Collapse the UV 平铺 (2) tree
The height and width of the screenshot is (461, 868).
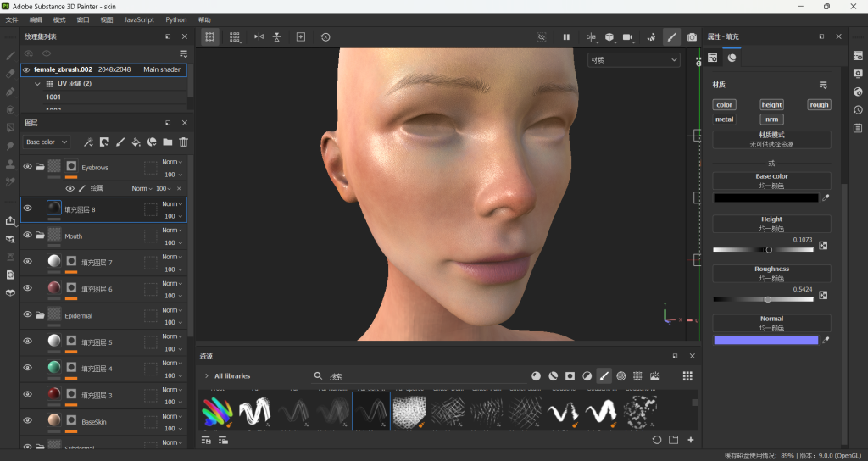point(37,84)
